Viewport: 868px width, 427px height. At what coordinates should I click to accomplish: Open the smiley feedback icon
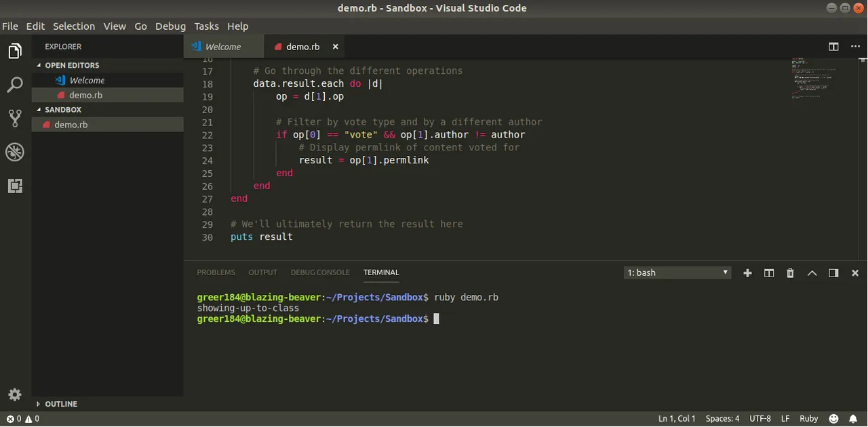pos(833,419)
